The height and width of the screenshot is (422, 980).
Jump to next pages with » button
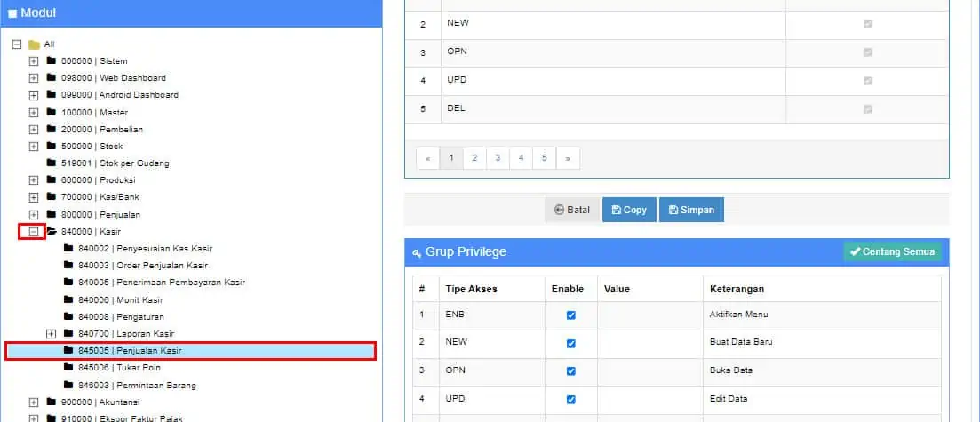click(x=567, y=158)
